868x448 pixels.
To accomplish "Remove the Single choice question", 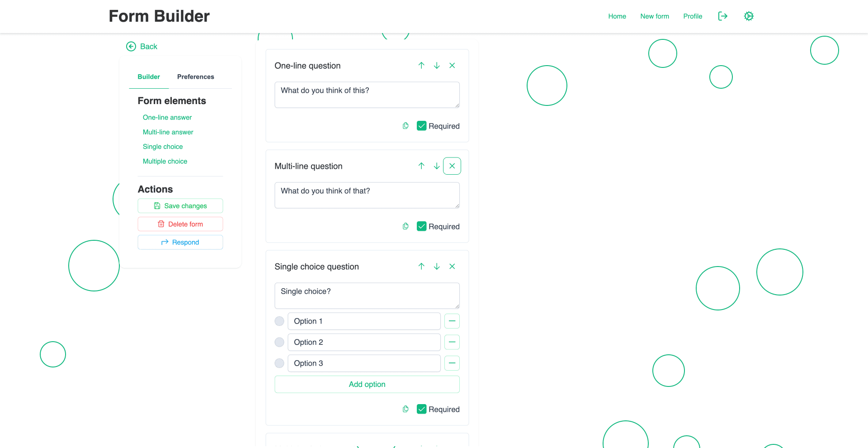I will point(452,267).
